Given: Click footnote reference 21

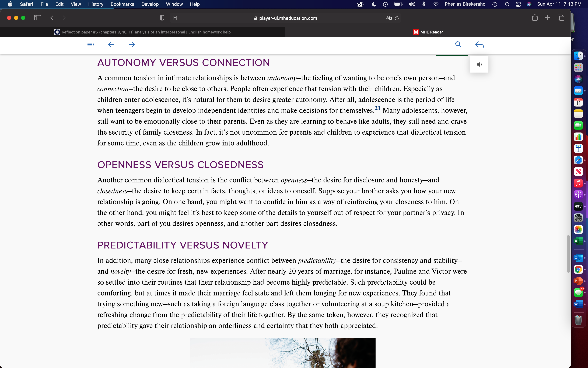Looking at the screenshot, I should (x=377, y=108).
